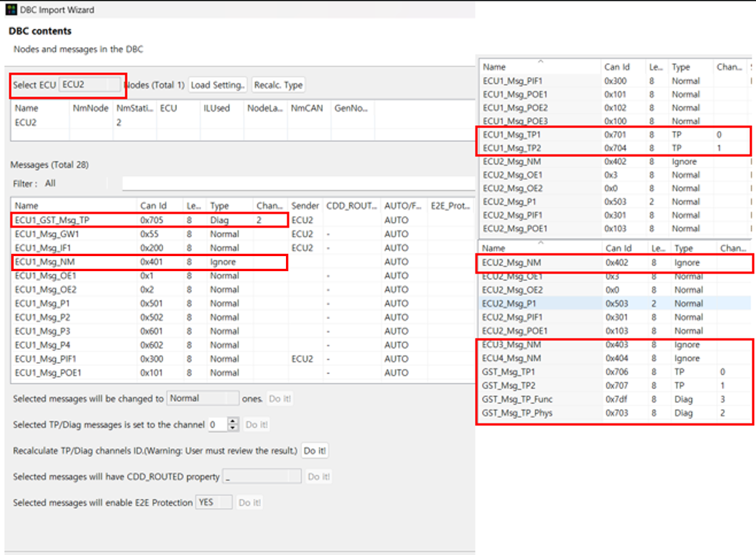Increase the TP/Diag channel number spinner
This screenshot has height=555, width=756.
click(x=233, y=421)
